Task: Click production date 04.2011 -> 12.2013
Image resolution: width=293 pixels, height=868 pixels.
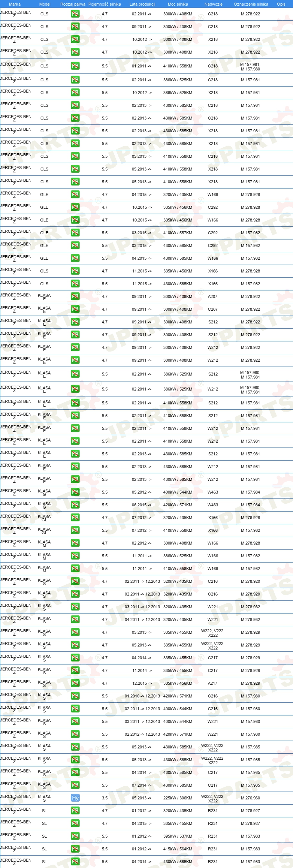Action: (x=142, y=620)
